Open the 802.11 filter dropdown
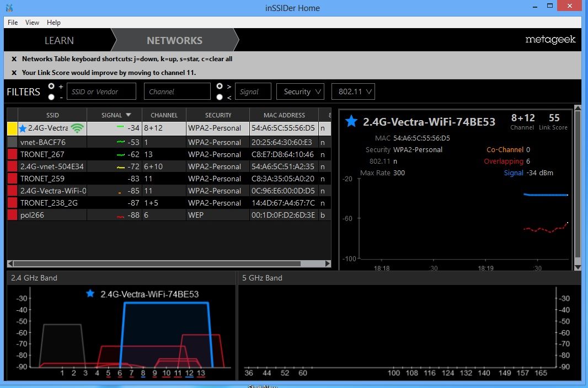Viewport: 588px width, 388px height. [353, 91]
